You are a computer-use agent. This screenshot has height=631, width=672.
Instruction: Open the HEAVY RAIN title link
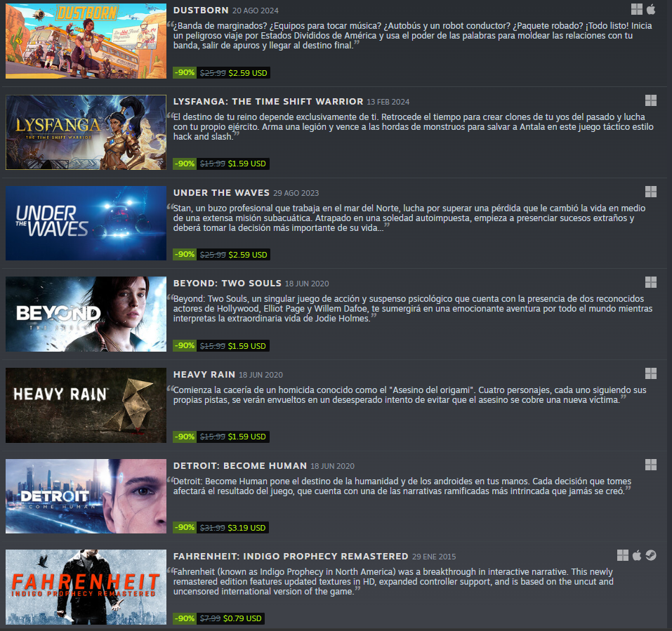[204, 374]
